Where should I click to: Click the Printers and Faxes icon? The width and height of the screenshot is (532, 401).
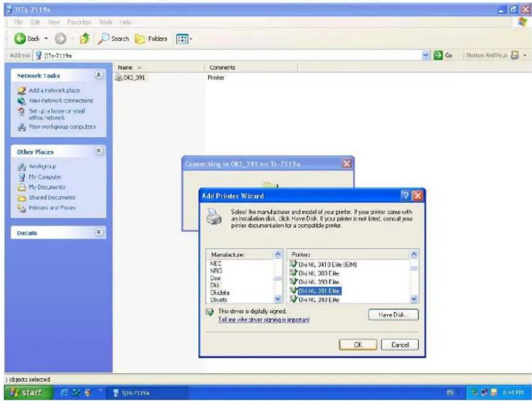pyautogui.click(x=22, y=208)
